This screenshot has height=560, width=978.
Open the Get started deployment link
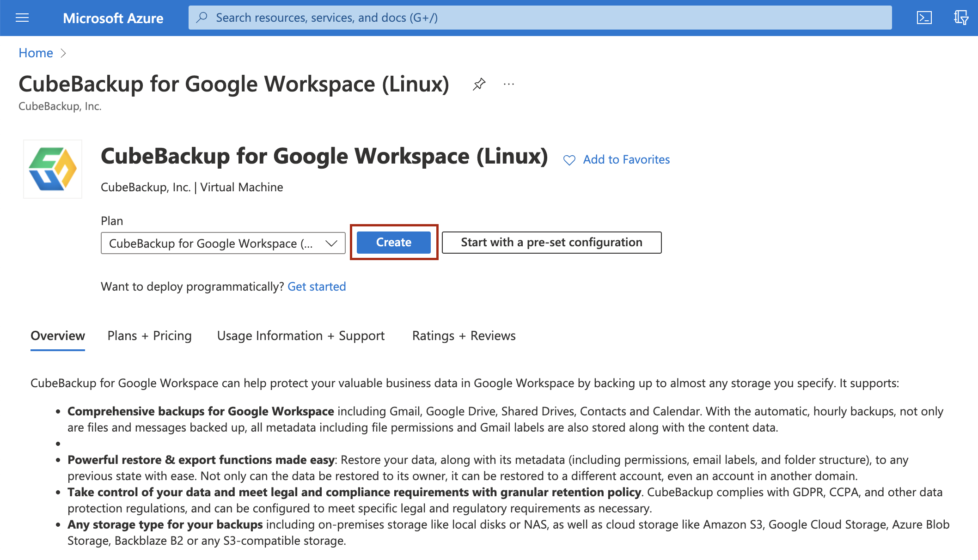point(317,286)
